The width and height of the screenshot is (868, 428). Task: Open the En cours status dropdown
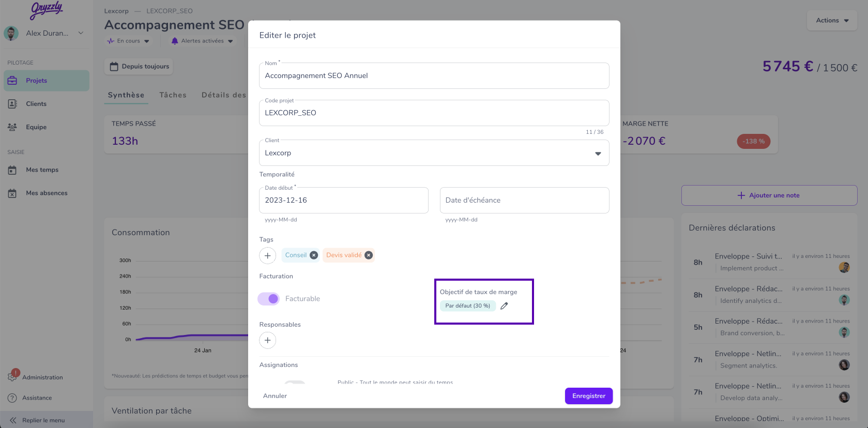tap(128, 41)
